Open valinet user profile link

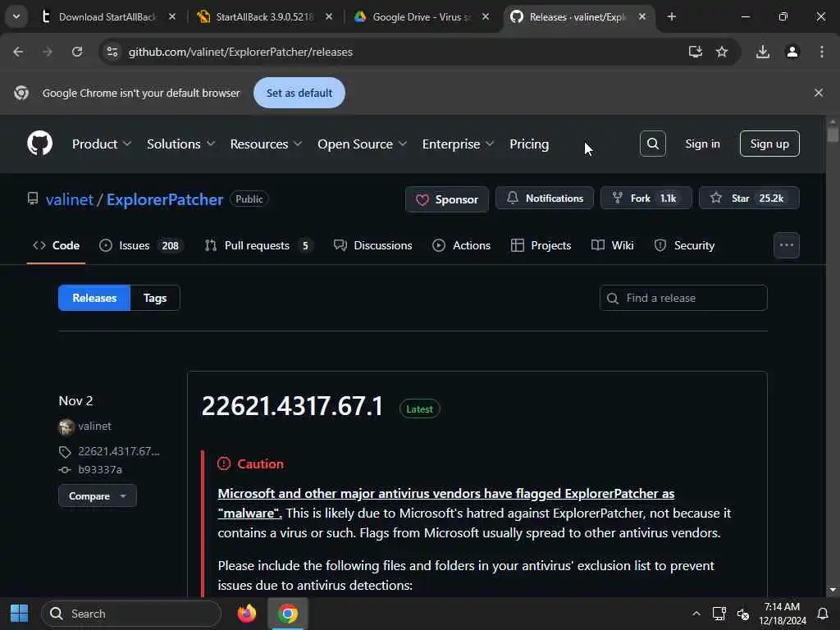(x=70, y=199)
